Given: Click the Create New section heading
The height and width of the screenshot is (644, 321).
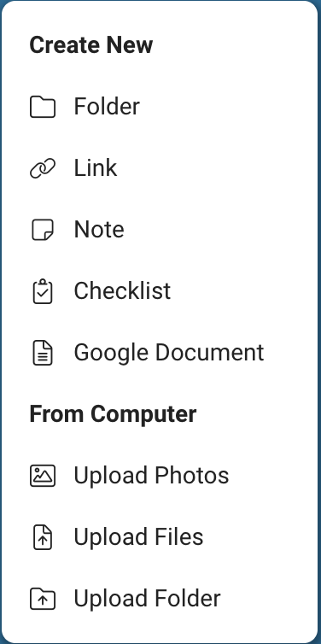Looking at the screenshot, I should pyautogui.click(x=91, y=45).
